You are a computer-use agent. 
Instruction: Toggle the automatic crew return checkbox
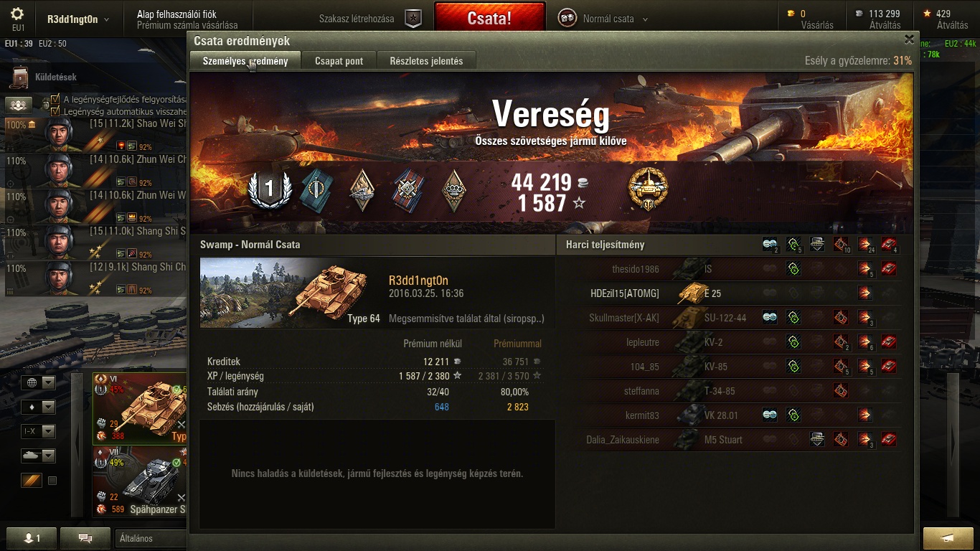tap(55, 111)
